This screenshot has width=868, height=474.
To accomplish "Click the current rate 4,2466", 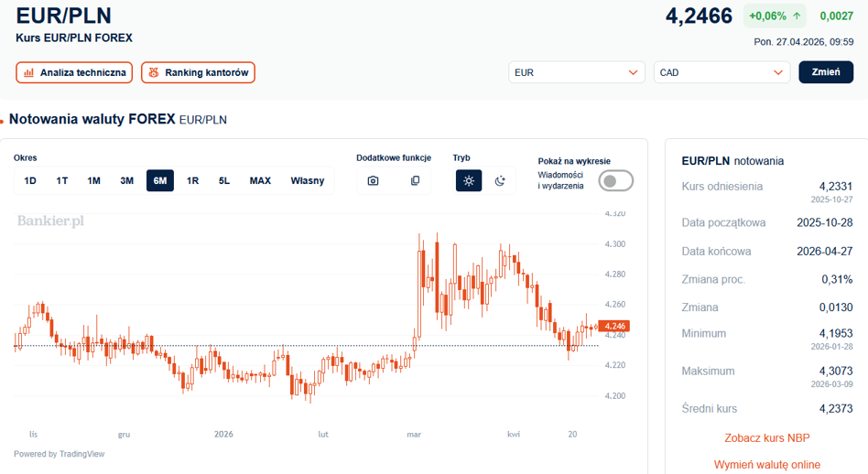I will coord(700,16).
